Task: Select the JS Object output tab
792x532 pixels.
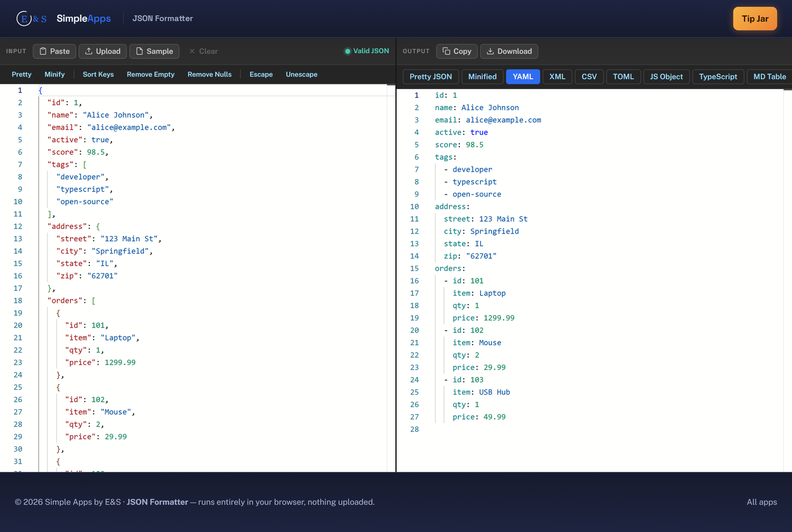Action: (666, 77)
